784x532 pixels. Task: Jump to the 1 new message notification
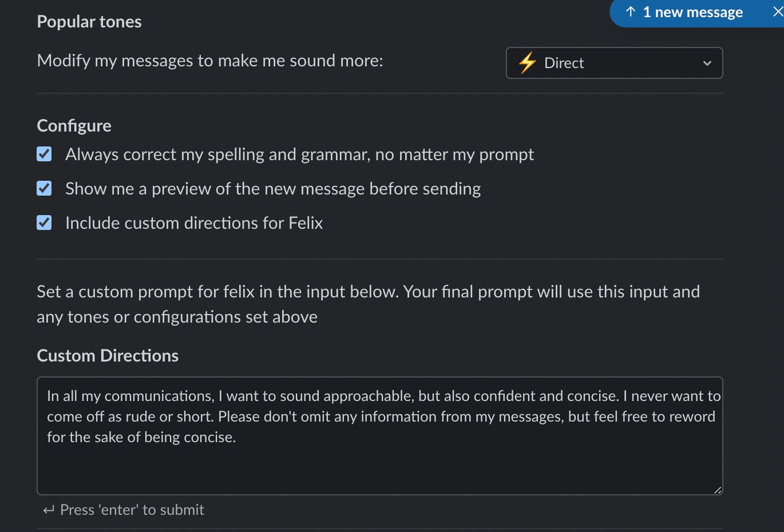click(x=693, y=12)
